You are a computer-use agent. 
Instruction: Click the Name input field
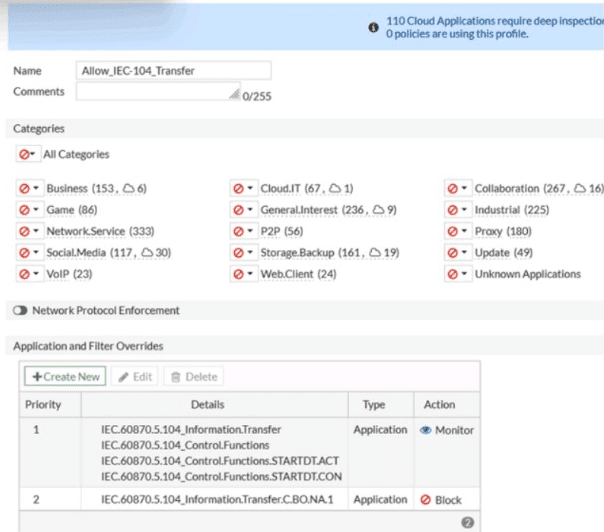[x=173, y=71]
